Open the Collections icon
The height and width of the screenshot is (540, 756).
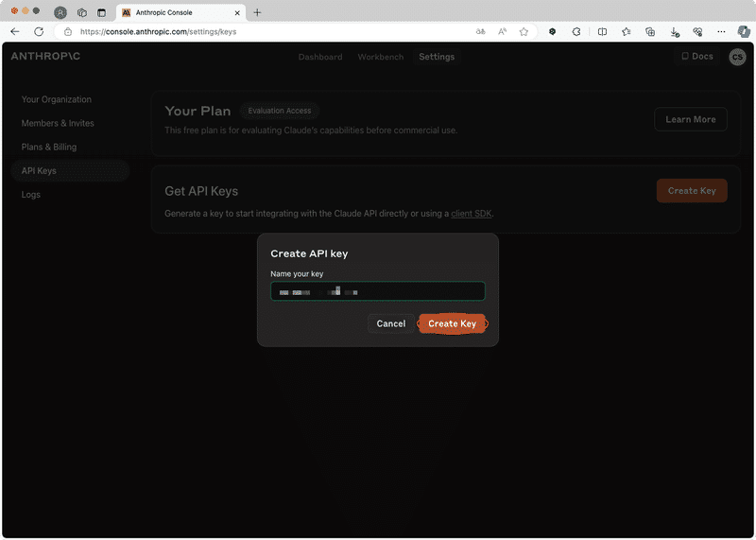(x=650, y=32)
